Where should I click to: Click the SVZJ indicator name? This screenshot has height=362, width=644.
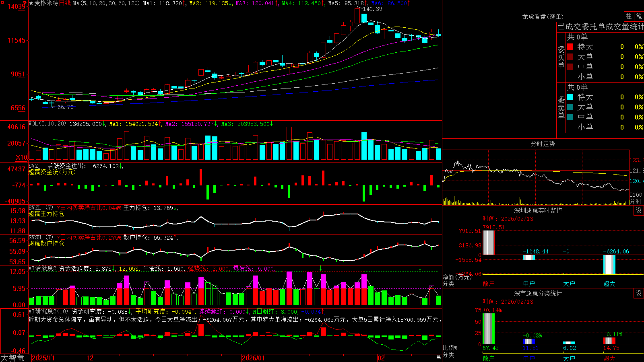tap(35, 166)
